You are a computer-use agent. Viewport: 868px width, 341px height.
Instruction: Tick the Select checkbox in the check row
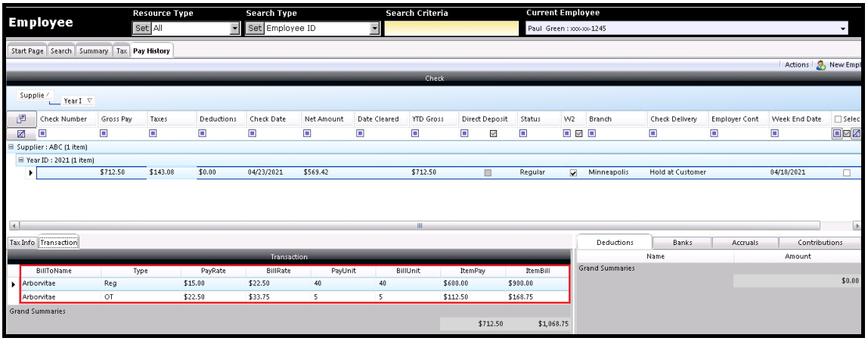(x=847, y=172)
